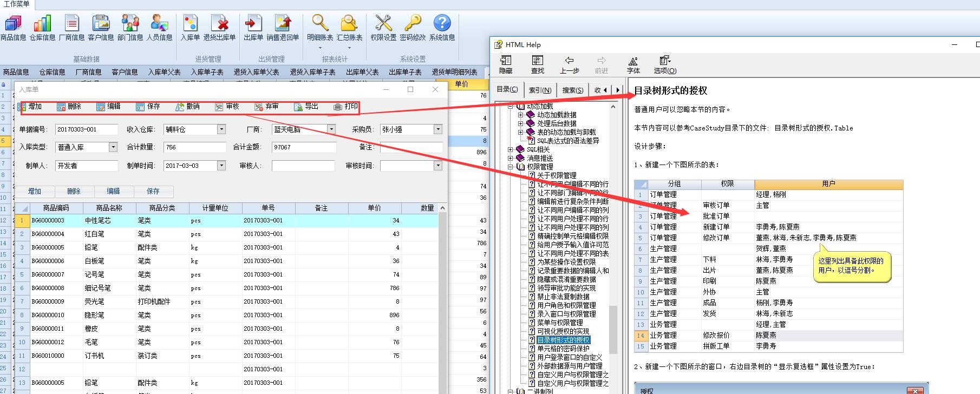
Task: Click 上一步 back arrow in Help
Action: pyautogui.click(x=569, y=64)
